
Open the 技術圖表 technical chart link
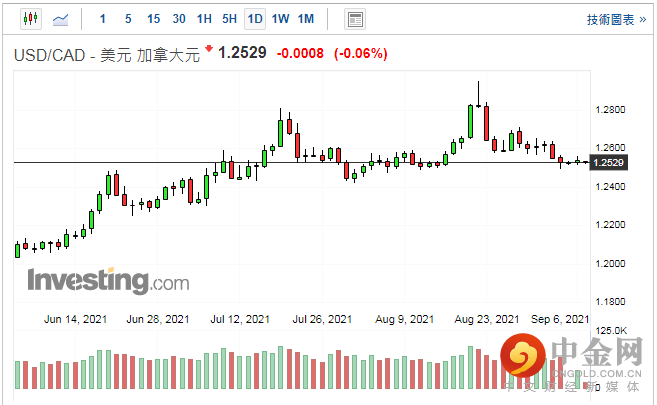(x=616, y=19)
